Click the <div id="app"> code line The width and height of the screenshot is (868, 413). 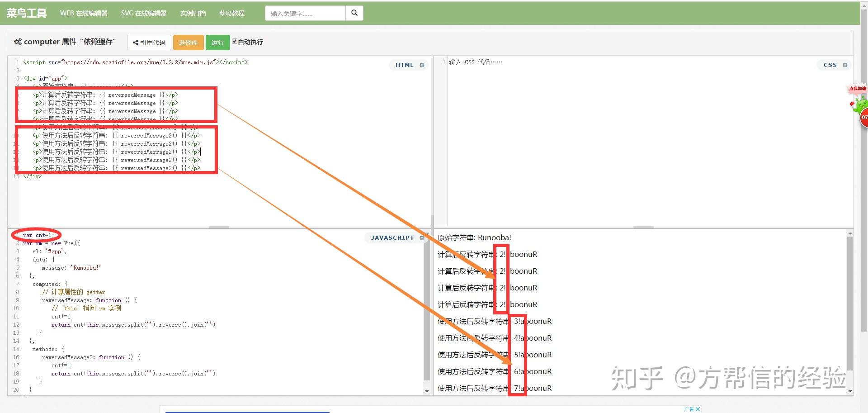(x=45, y=78)
